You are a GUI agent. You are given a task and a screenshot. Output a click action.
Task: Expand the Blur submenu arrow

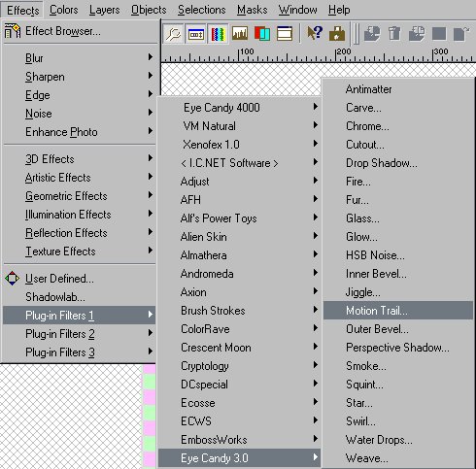[x=151, y=57]
